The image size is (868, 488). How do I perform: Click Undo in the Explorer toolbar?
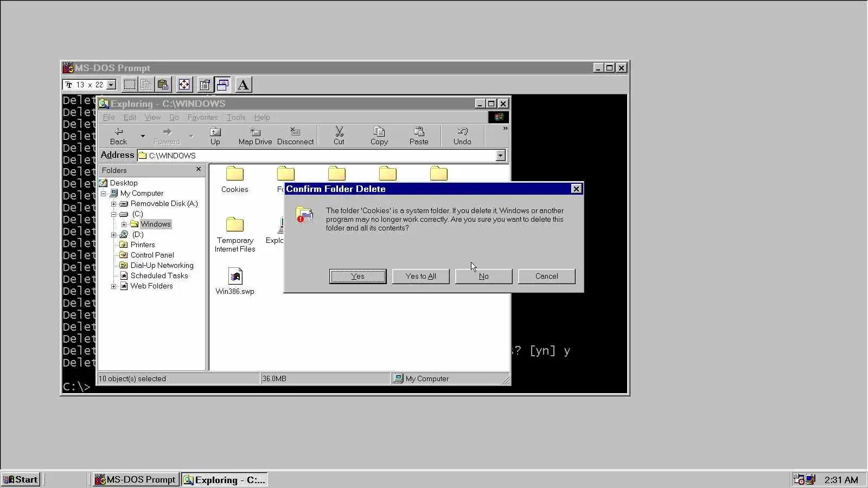pyautogui.click(x=462, y=136)
